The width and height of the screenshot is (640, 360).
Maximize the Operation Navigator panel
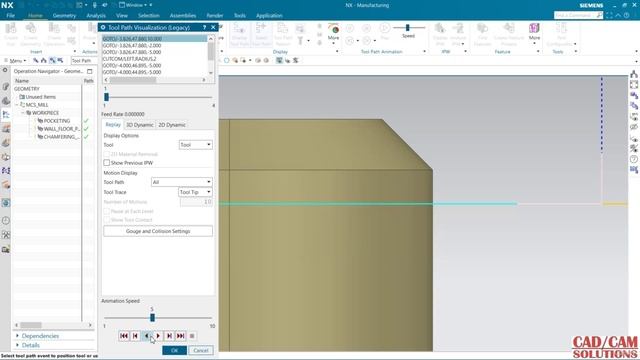tap(90, 71)
